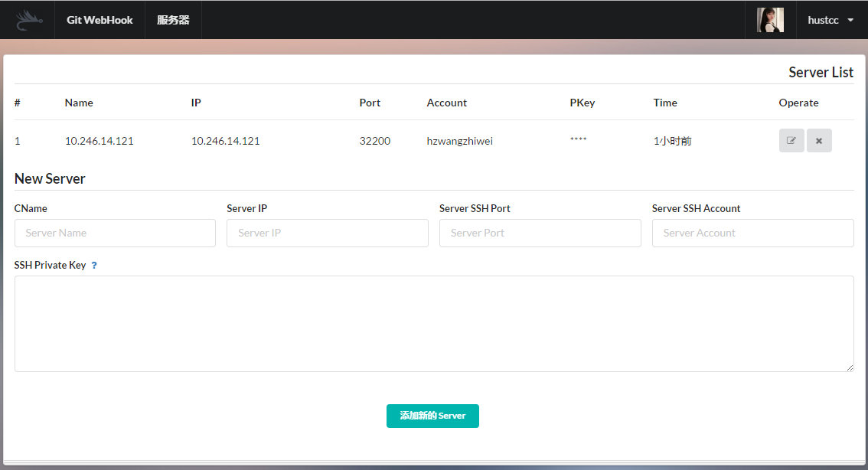The image size is (868, 470).
Task: Click the Server SSH Port label
Action: (475, 209)
